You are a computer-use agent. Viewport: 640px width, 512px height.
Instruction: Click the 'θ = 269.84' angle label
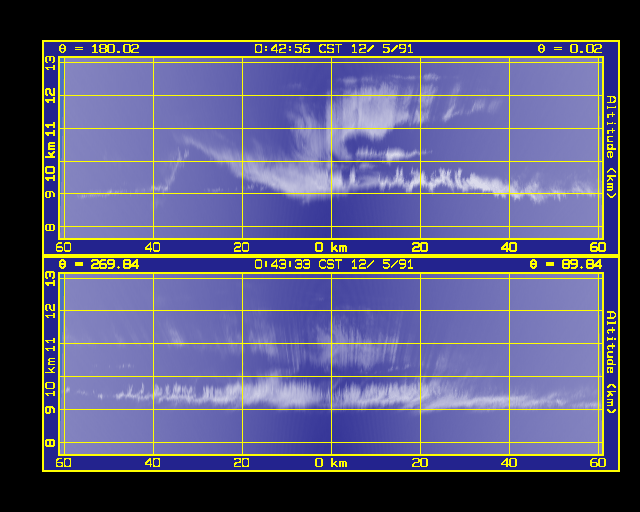click(99, 265)
